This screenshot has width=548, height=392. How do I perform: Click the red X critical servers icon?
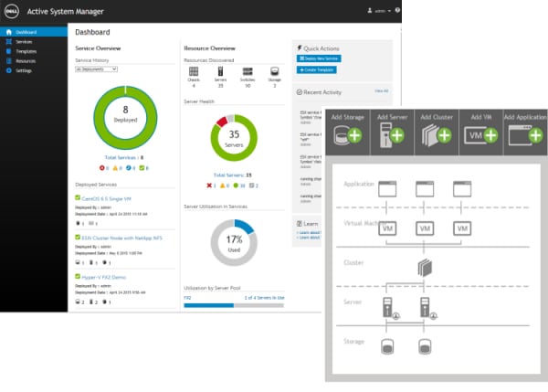click(211, 185)
